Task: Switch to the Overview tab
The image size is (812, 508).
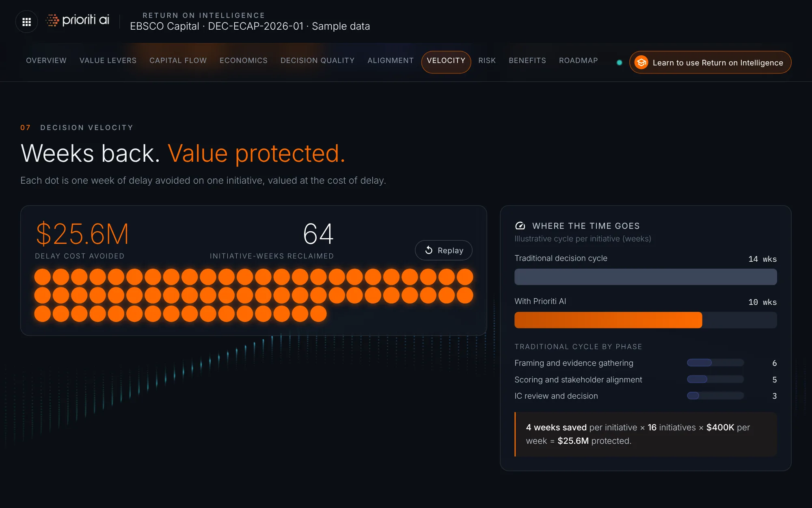Action: (x=46, y=61)
